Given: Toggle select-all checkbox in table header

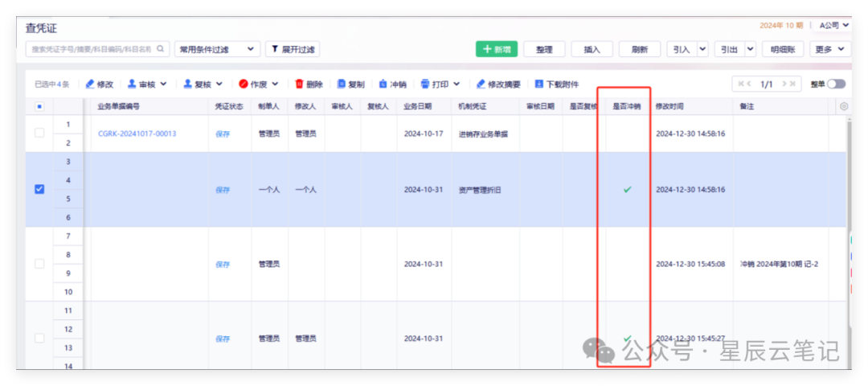Looking at the screenshot, I should point(40,106).
